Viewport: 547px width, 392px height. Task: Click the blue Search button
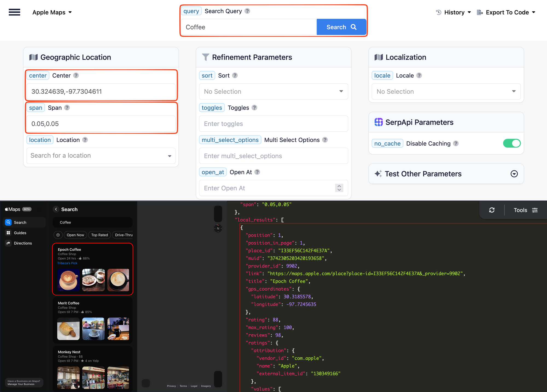pos(341,27)
